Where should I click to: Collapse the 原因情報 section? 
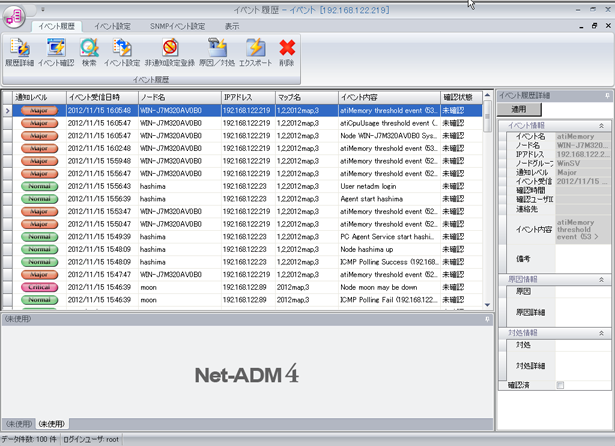coord(601,280)
